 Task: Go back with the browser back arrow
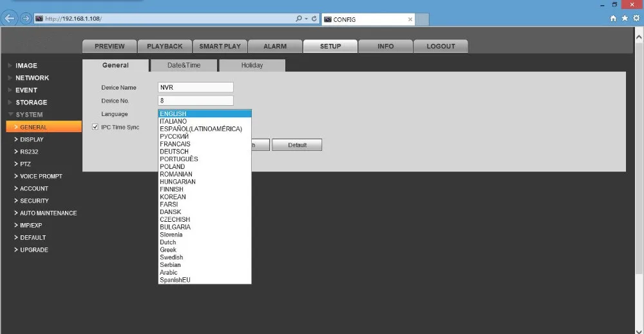click(10, 19)
